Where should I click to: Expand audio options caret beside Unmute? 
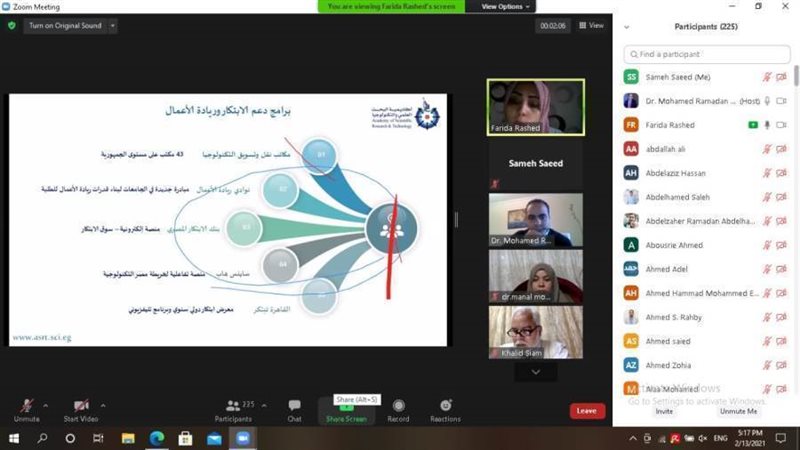coord(45,406)
